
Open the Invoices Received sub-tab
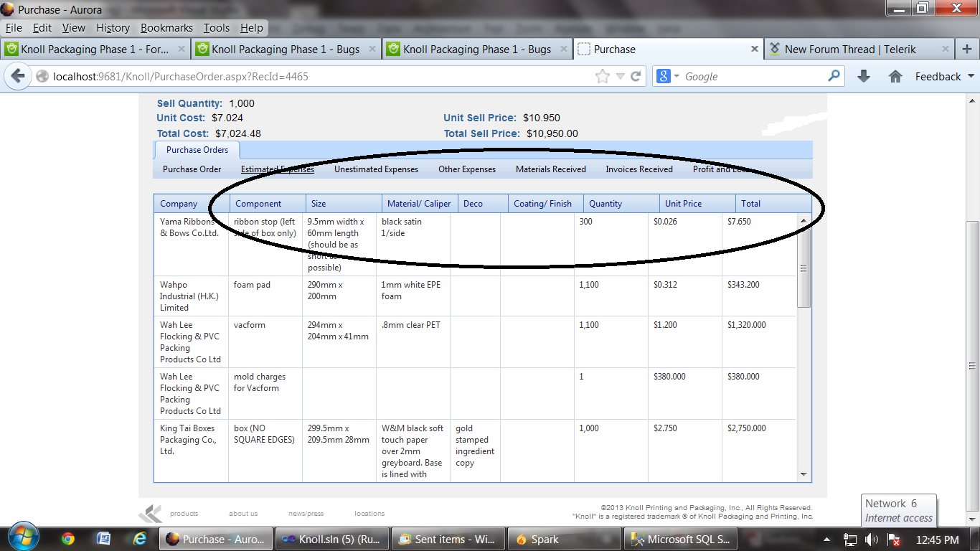(x=639, y=169)
